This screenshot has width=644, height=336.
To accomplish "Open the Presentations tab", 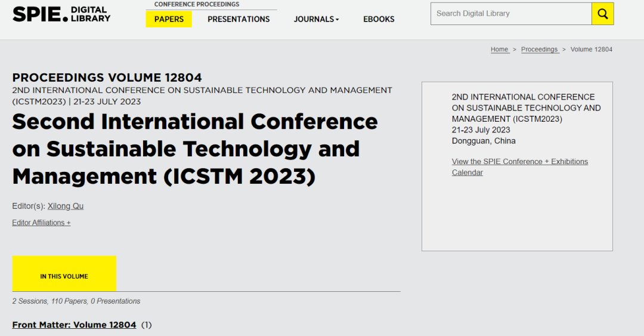I will tap(239, 19).
